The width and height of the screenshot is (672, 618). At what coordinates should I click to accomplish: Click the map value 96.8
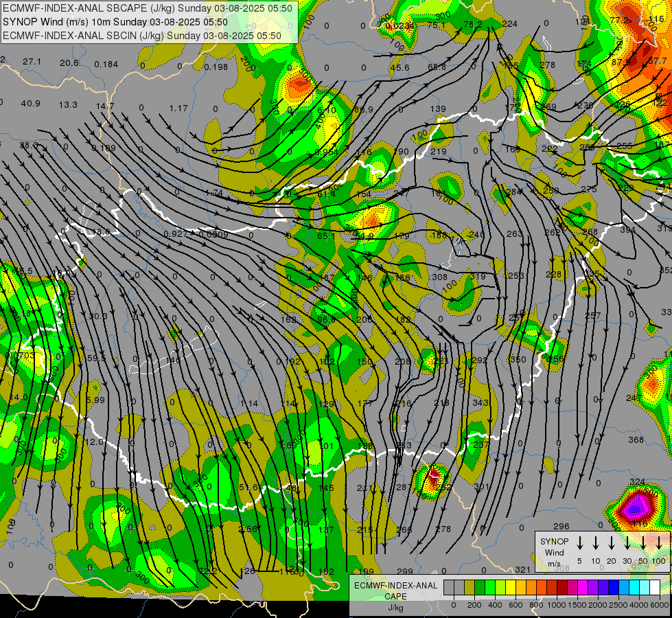pyautogui.click(x=326, y=319)
